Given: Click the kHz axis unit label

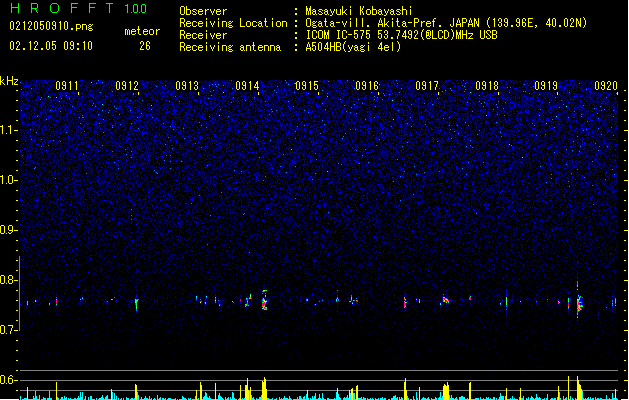Looking at the screenshot, I should pyautogui.click(x=9, y=81).
